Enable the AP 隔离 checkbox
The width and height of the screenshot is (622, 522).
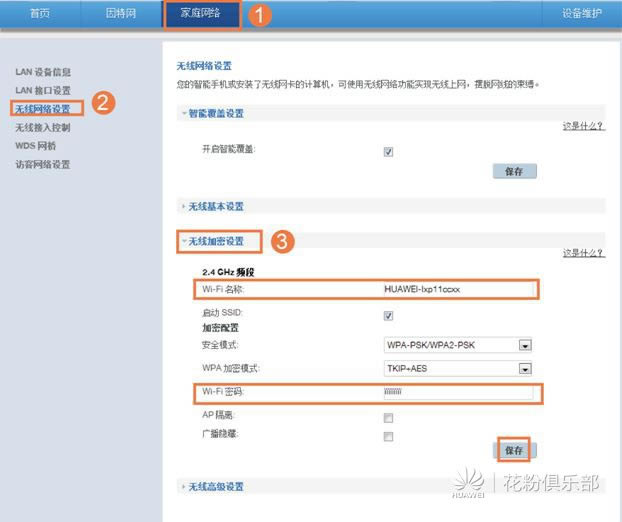388,418
